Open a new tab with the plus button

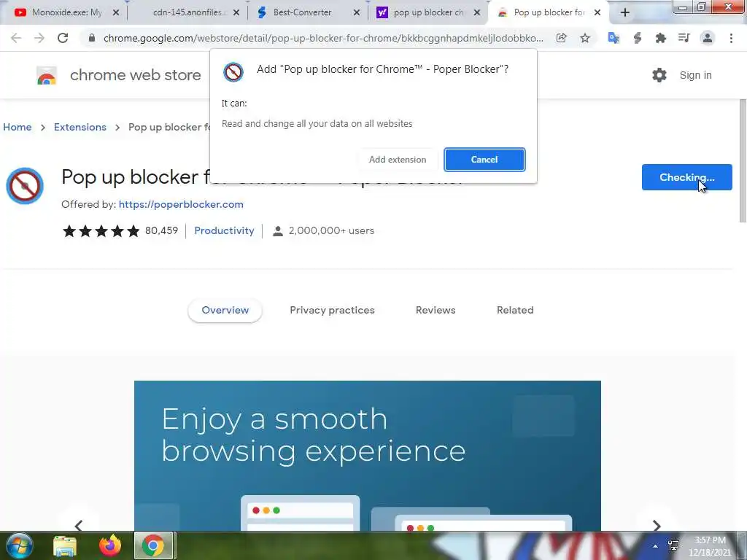[625, 13]
